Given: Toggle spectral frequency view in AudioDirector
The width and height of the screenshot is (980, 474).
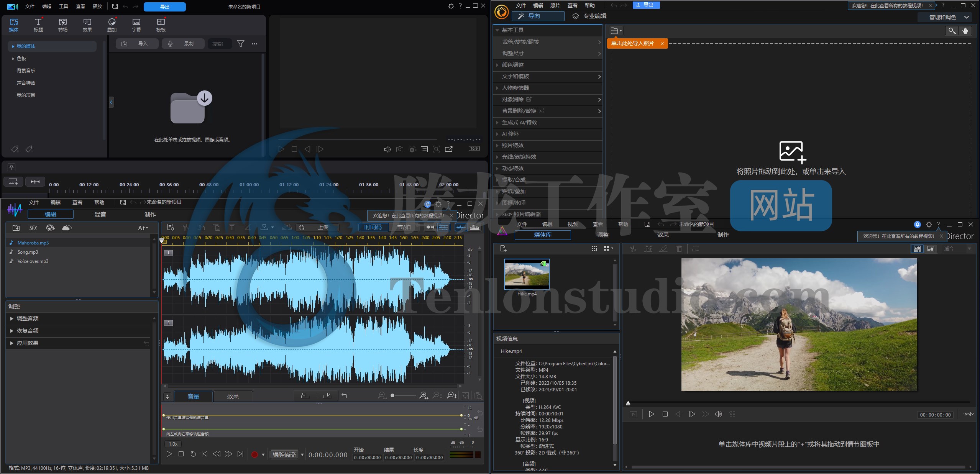Looking at the screenshot, I should pyautogui.click(x=474, y=227).
